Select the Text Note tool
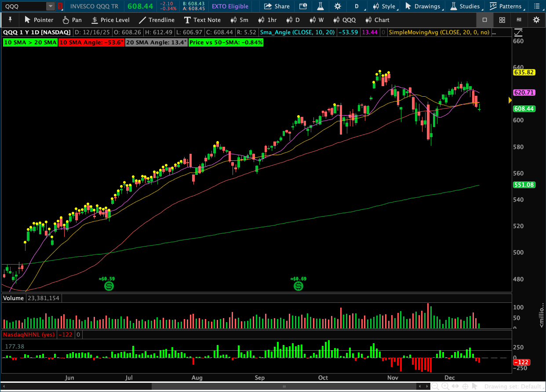Viewport: 546px width, 392px height. click(x=202, y=20)
